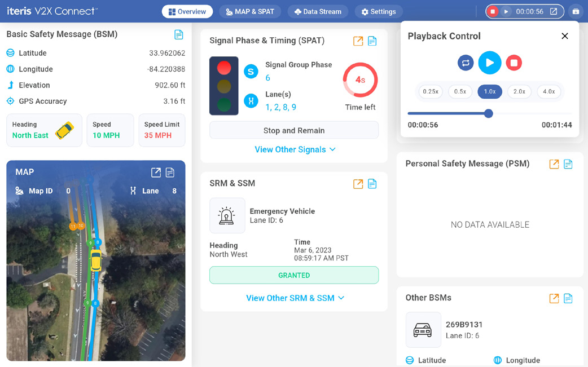Screen dimensions: 588x367
Task: Open Personal Safety Message document icon
Action: point(568,164)
